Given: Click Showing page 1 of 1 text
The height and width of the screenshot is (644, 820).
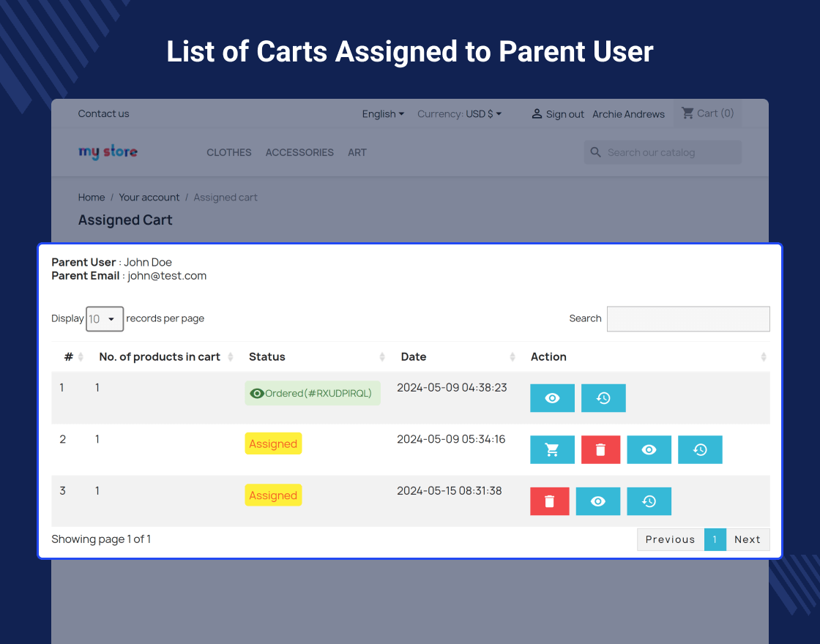Looking at the screenshot, I should point(101,539).
